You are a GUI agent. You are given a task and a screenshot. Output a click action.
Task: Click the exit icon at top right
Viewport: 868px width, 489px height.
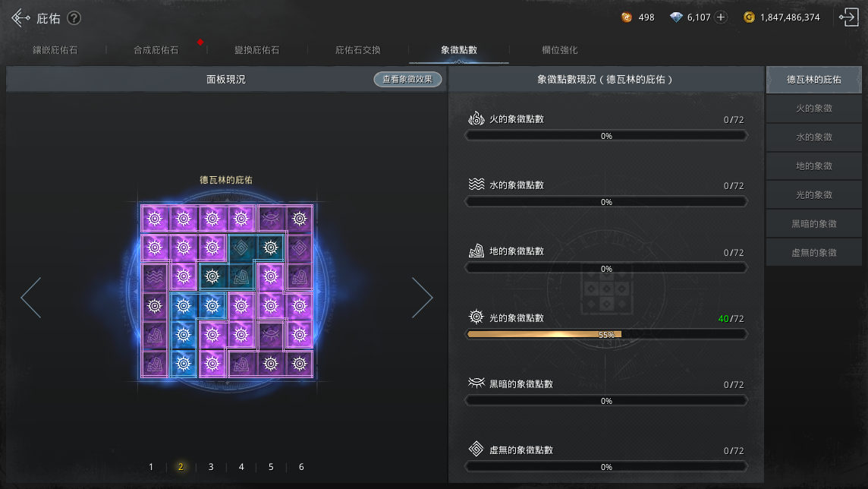tap(848, 17)
